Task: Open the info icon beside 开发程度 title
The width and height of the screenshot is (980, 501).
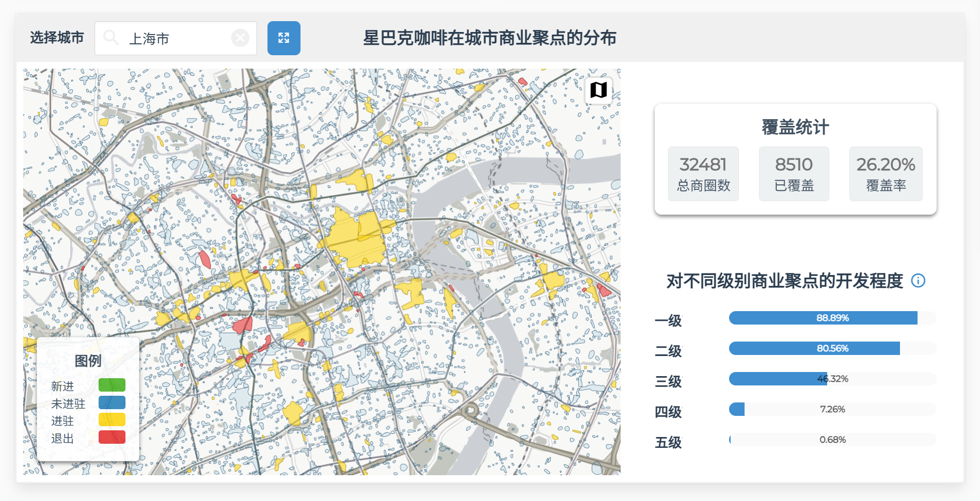Action: [918, 281]
